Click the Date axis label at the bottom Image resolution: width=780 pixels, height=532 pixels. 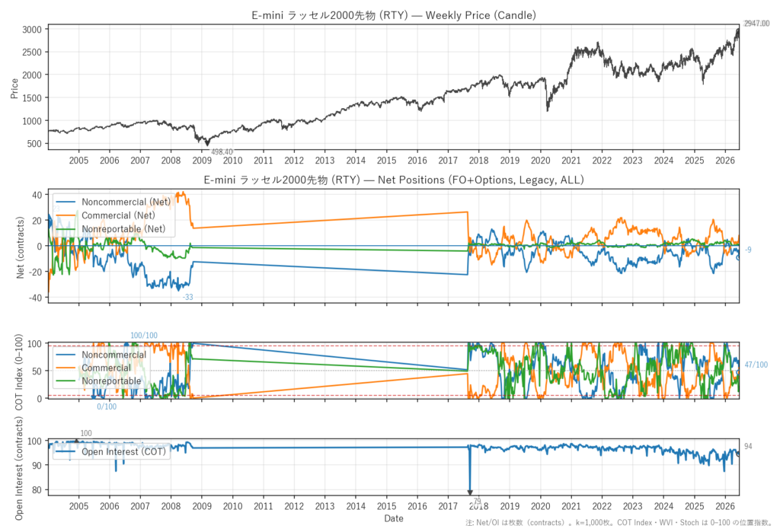click(394, 518)
